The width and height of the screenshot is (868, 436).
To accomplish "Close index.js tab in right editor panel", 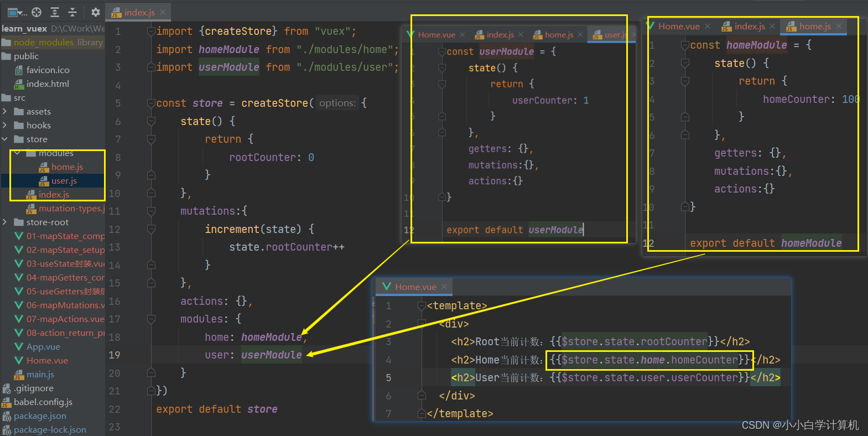I will point(772,26).
